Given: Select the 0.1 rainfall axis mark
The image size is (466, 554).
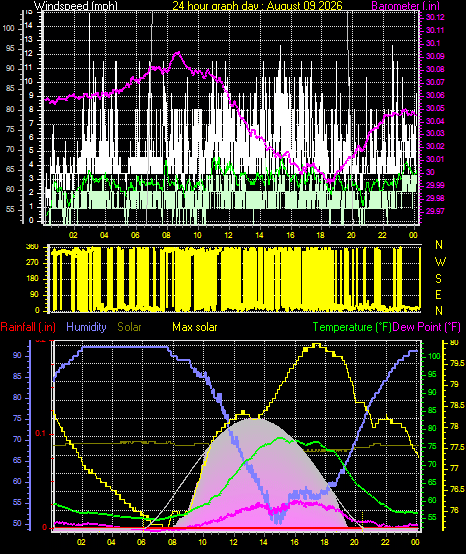Looking at the screenshot, I should point(41,433).
